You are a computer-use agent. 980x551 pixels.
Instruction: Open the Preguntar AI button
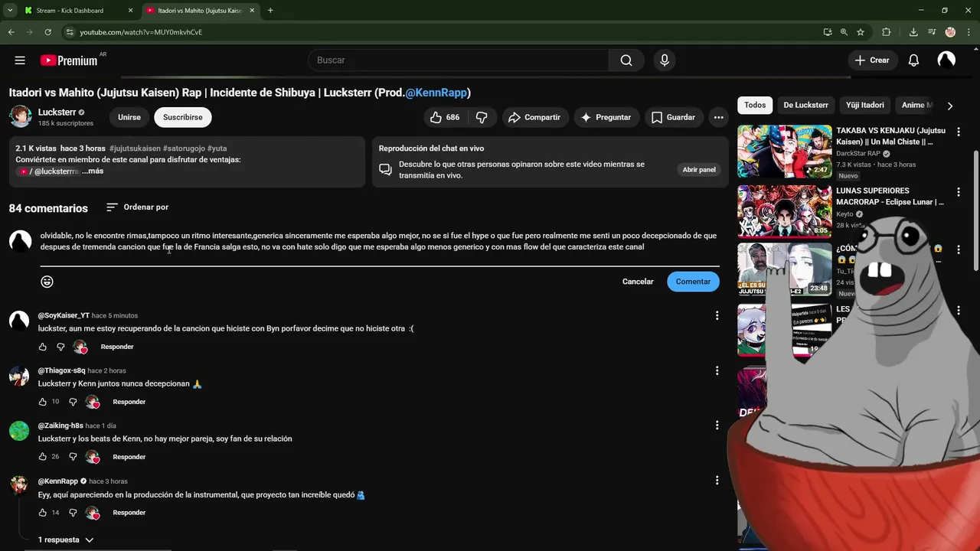606,117
